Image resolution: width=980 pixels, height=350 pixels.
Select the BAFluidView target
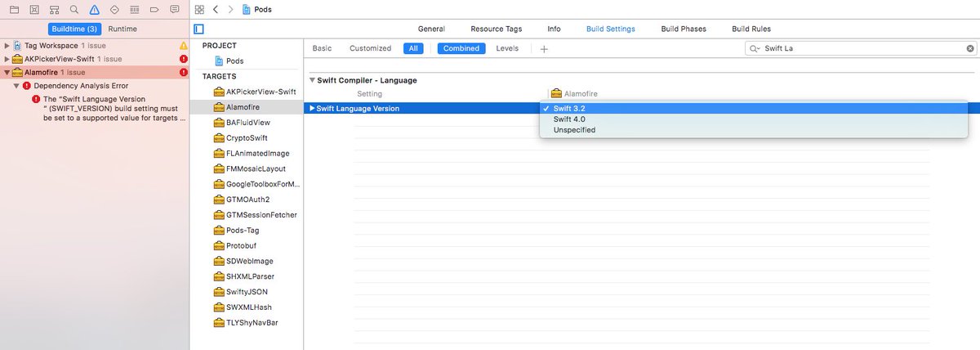[247, 123]
